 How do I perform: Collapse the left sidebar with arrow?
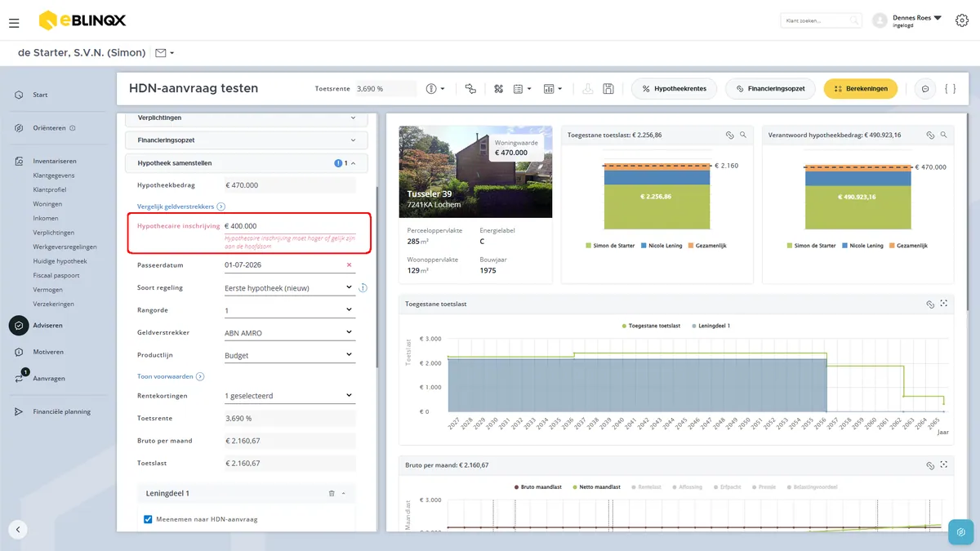pyautogui.click(x=18, y=529)
